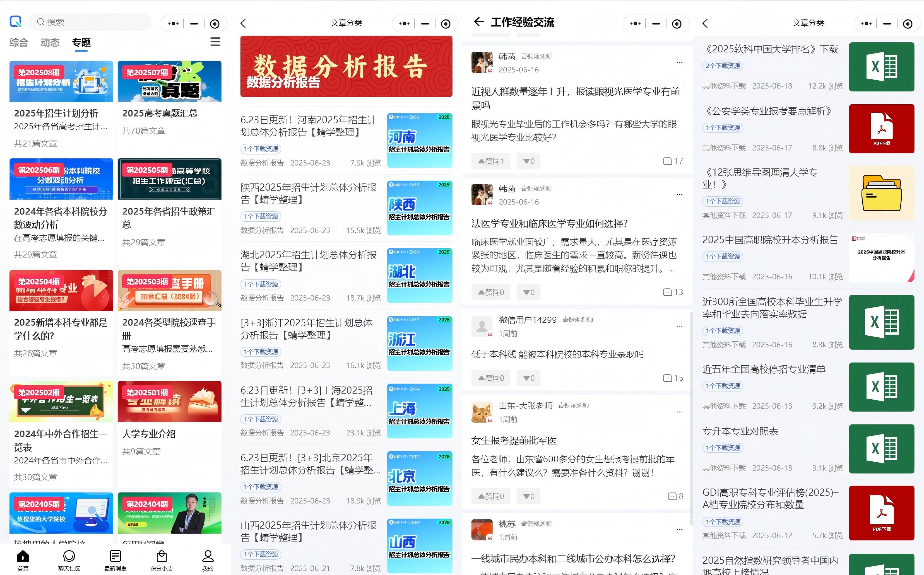Open 《2025软科中国大学排名》下载 article
The image size is (924, 575).
click(x=771, y=49)
